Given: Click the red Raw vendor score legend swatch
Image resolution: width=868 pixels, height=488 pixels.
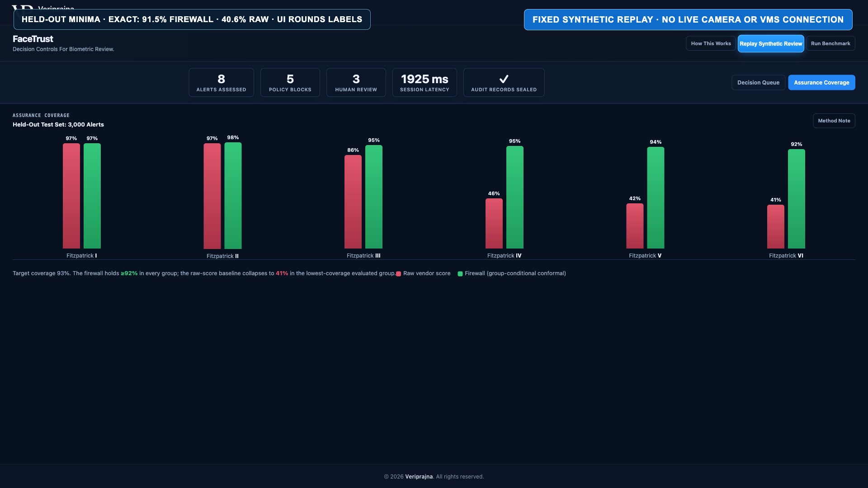Looking at the screenshot, I should click(x=398, y=274).
